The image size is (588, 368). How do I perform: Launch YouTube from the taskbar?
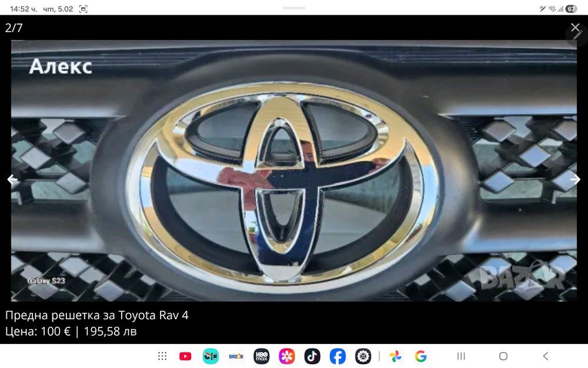[x=185, y=356]
